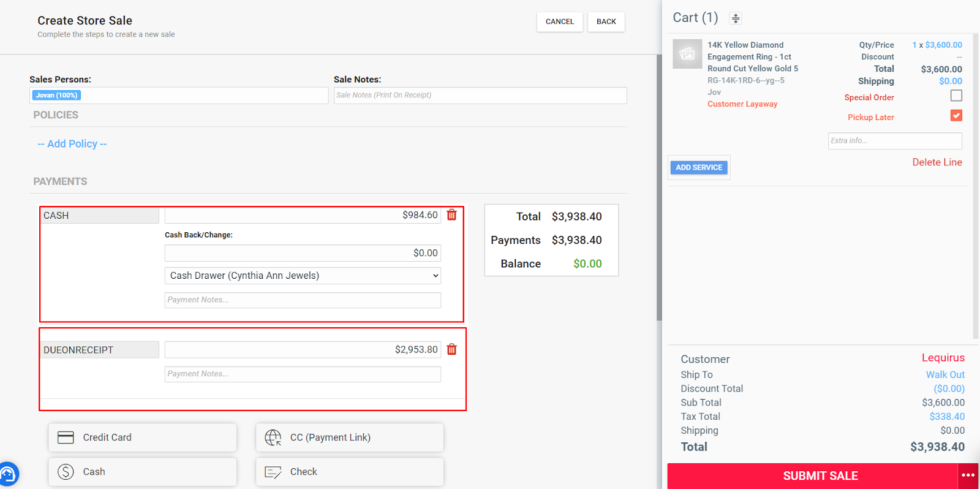This screenshot has width=980, height=489.
Task: Click the DUEONRECEIPT payment type label
Action: click(100, 349)
